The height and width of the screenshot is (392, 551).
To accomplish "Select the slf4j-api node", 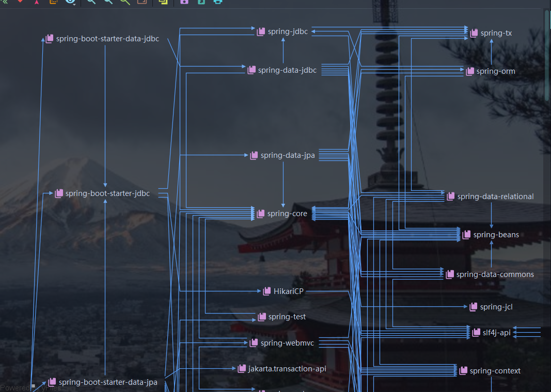I will (491, 333).
